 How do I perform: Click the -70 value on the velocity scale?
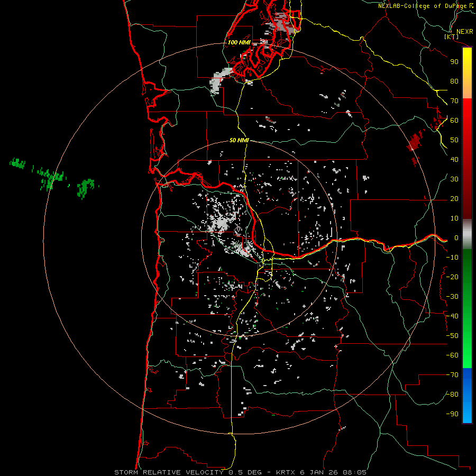(452, 375)
